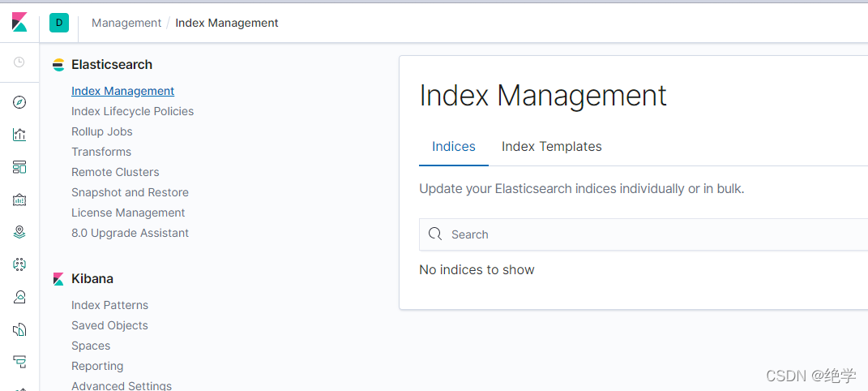Image resolution: width=868 pixels, height=391 pixels.
Task: Open APM icon in side navigation
Action: [x=19, y=362]
